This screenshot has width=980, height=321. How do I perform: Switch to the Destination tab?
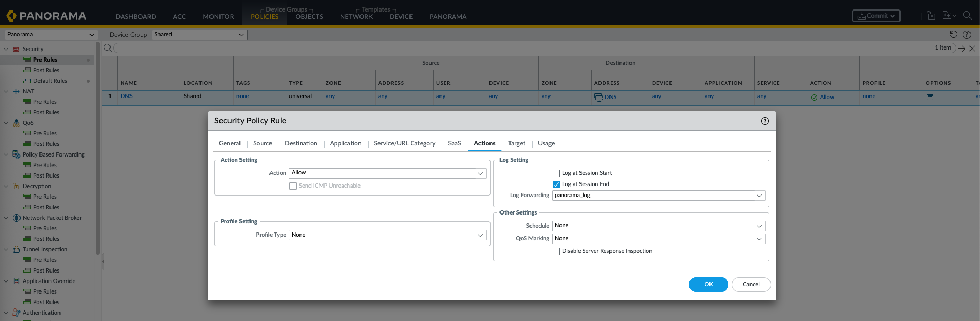coord(301,143)
